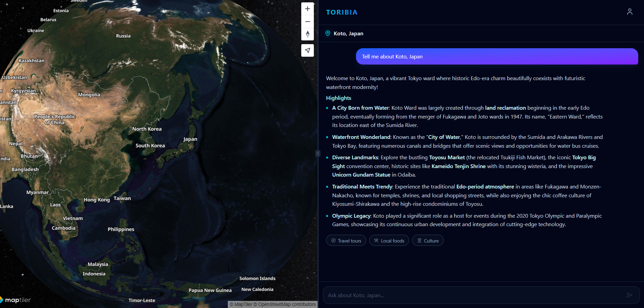644x308 pixels.
Task: Click the MapTiler logo
Action: pos(16,300)
